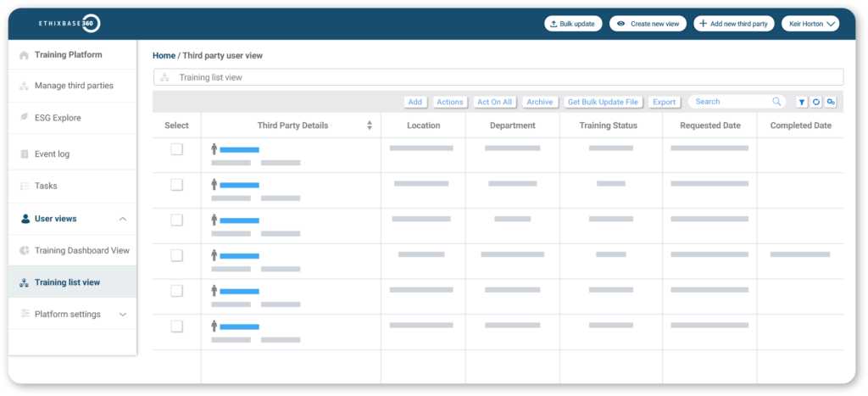Open Manage third parties in sidebar
Viewport: 868px width, 396px height.
tap(73, 86)
